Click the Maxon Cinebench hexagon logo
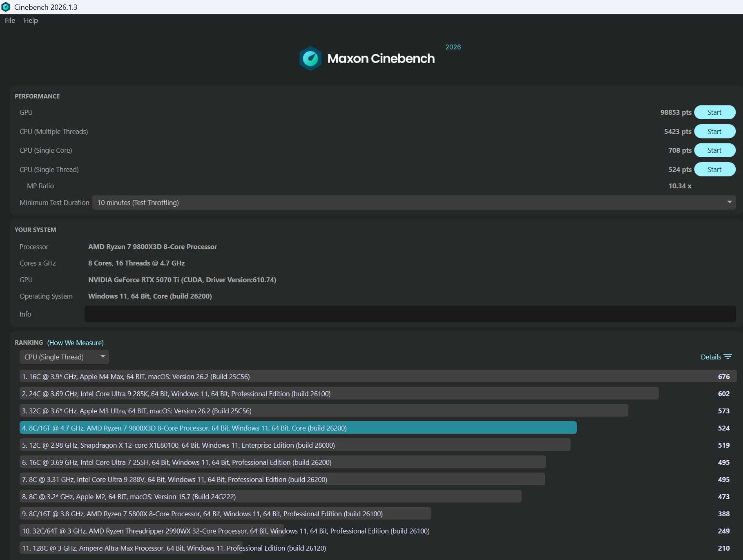This screenshot has width=743, height=560. coord(310,58)
